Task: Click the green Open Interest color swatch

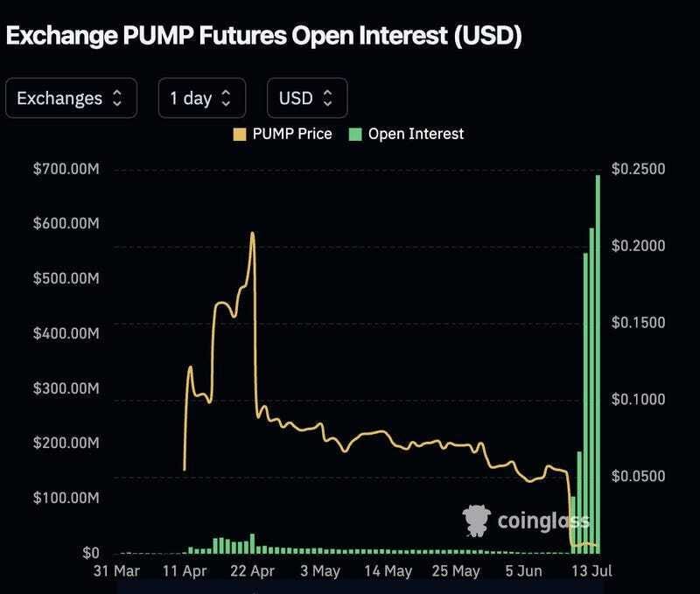Action: (355, 135)
